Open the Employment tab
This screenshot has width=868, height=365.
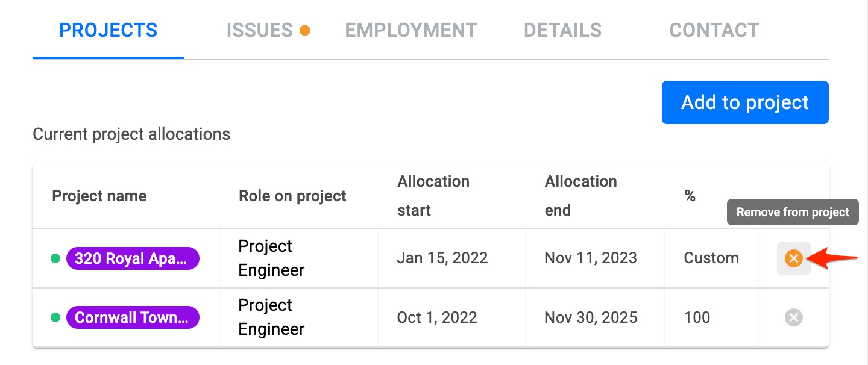411,30
